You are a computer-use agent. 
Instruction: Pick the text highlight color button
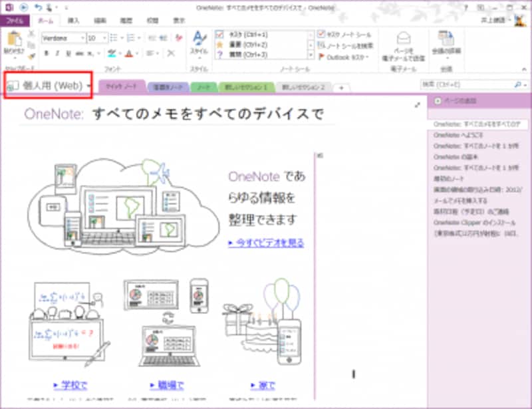(x=112, y=53)
